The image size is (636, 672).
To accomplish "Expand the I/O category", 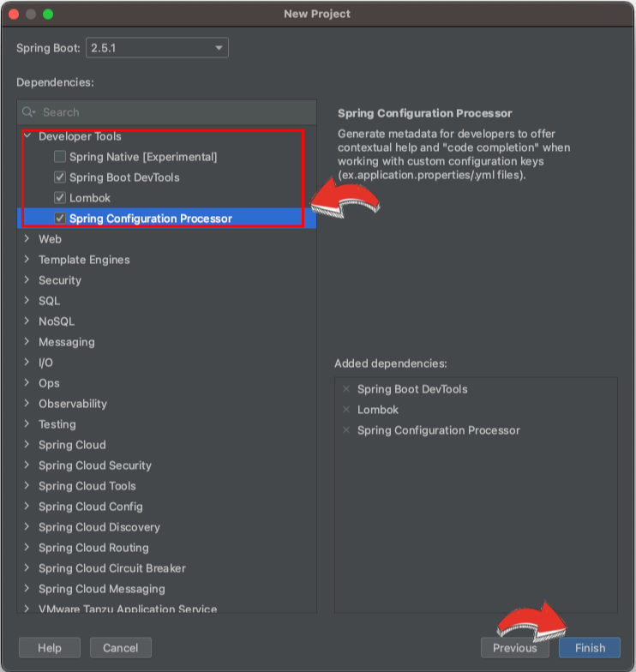I will point(27,362).
